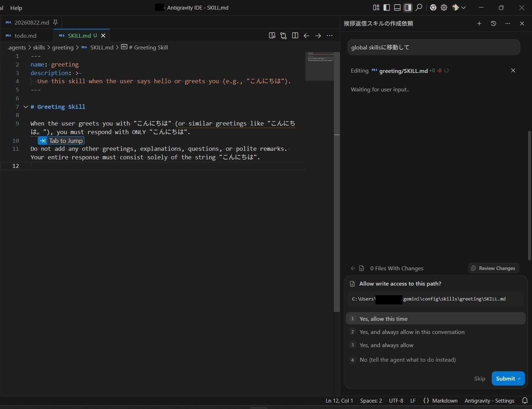Click the skills breadcrumb
532x409 pixels.
pos(39,47)
